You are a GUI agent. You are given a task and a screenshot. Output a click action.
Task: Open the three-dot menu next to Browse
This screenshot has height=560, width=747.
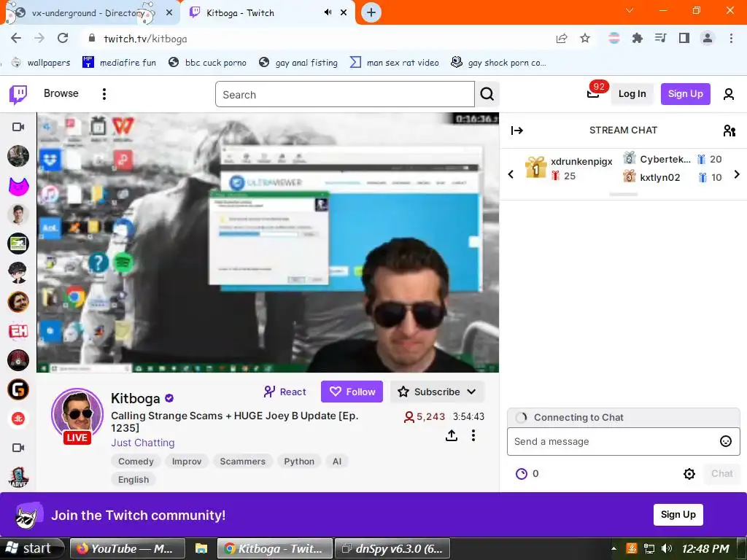coord(104,94)
